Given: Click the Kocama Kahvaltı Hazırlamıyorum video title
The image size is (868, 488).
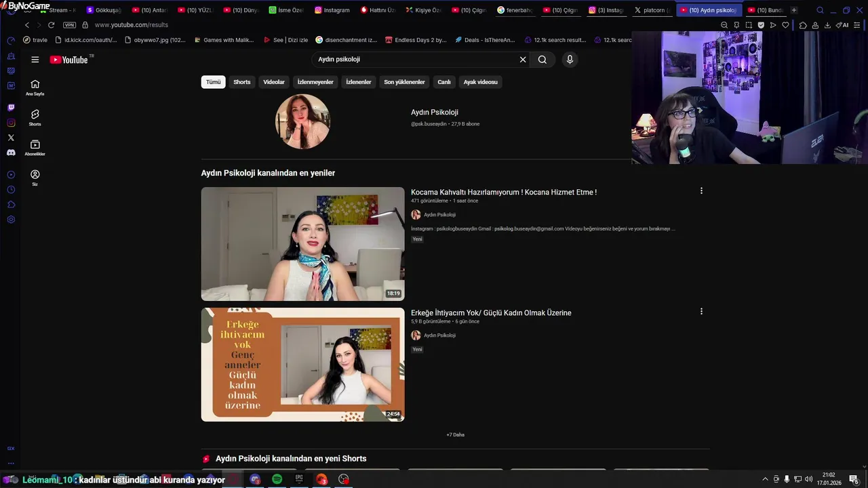Looking at the screenshot, I should (x=504, y=192).
